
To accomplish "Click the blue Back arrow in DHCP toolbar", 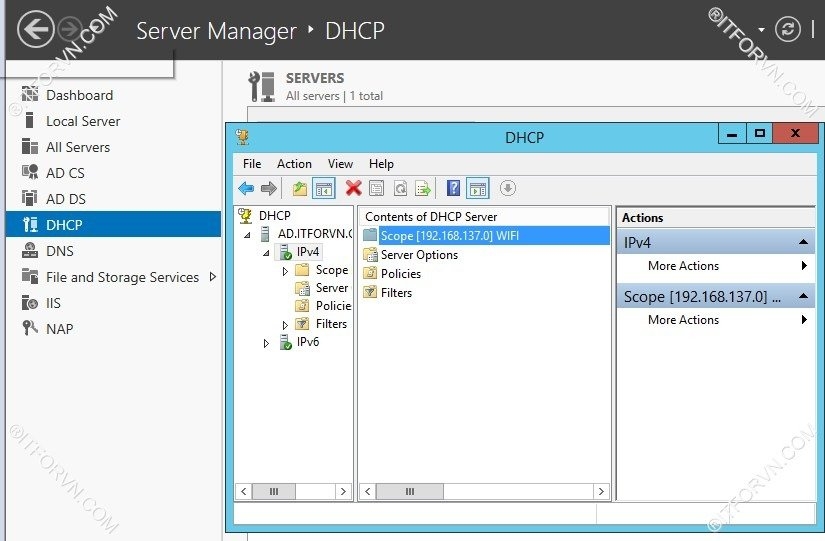I will coord(246,188).
